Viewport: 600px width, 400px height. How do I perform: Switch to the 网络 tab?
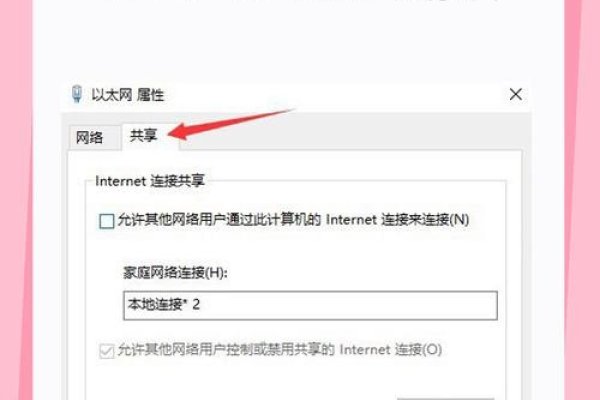90,137
